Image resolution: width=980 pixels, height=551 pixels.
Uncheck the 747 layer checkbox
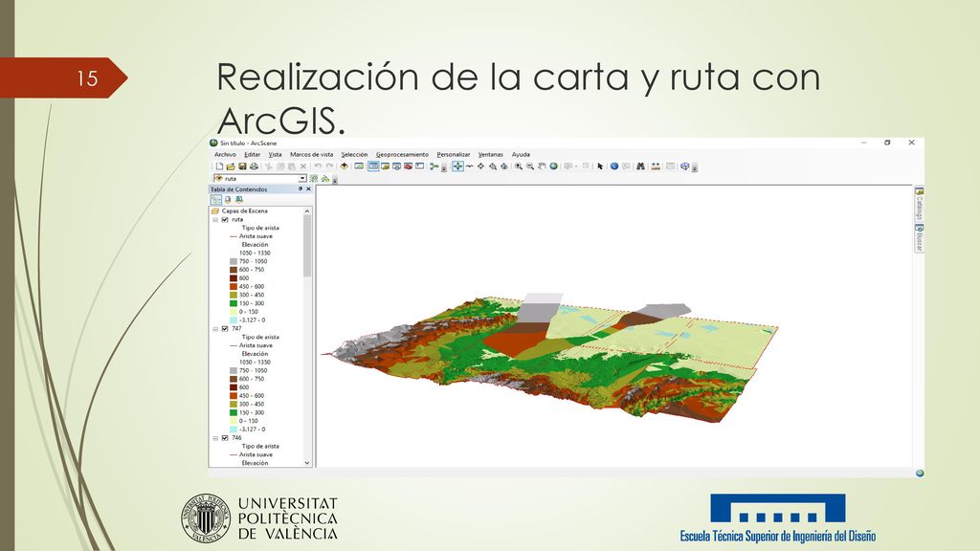coord(225,329)
